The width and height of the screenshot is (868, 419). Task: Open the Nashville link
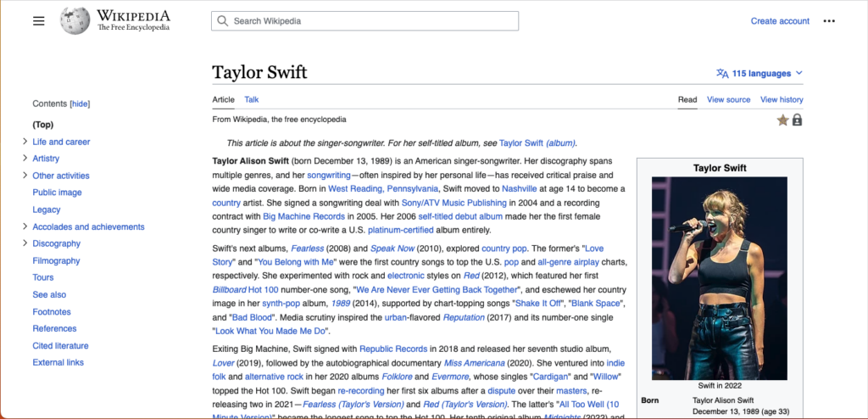click(x=520, y=188)
